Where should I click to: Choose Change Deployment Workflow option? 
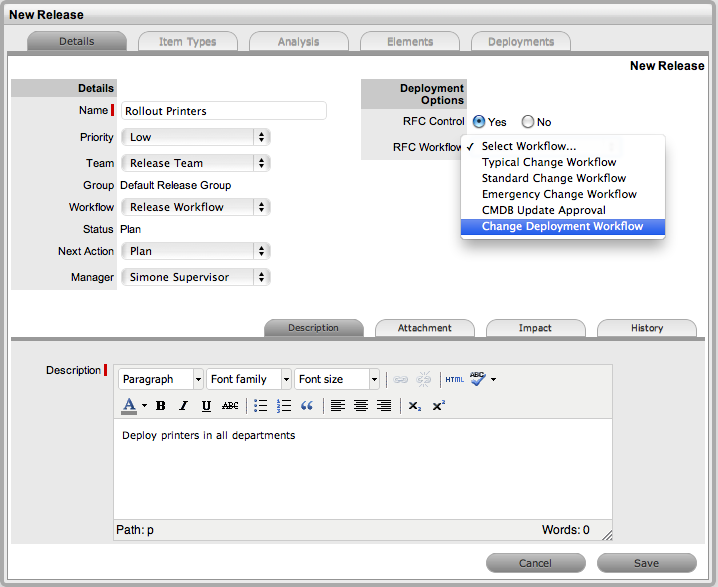562,227
